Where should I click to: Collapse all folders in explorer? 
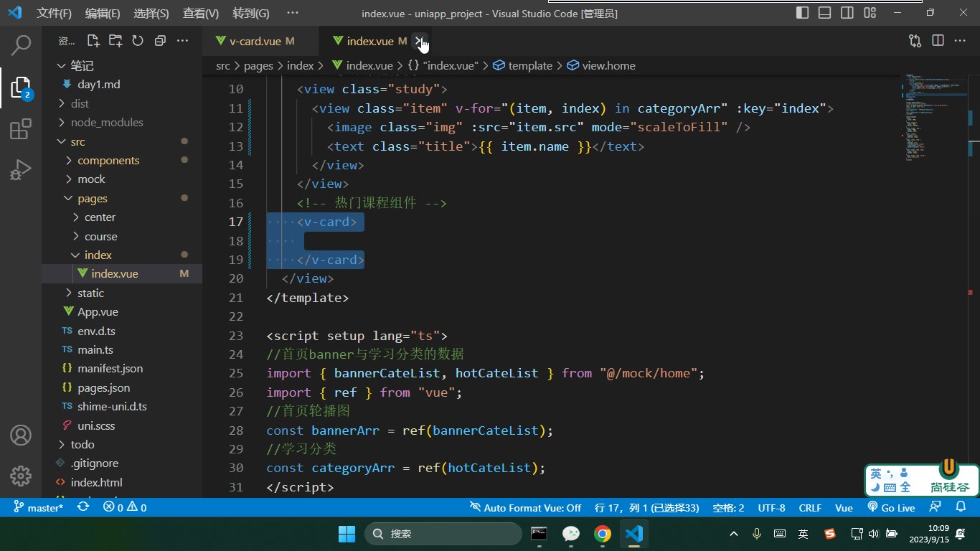160,41
